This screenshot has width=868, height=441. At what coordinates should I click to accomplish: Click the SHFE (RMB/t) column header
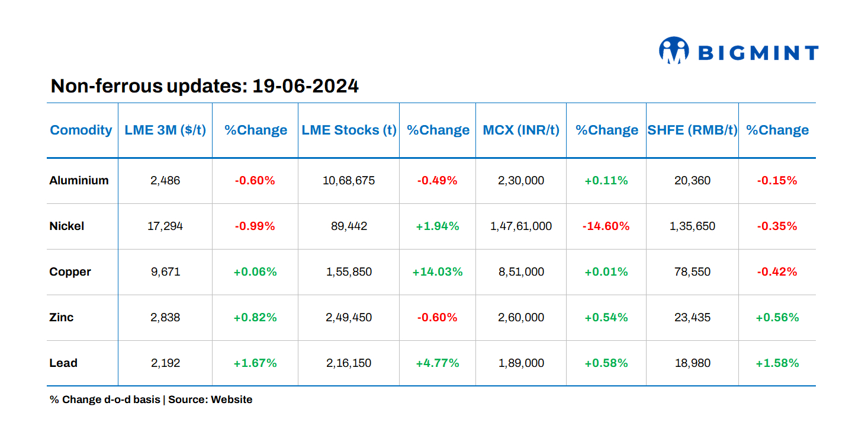692,130
